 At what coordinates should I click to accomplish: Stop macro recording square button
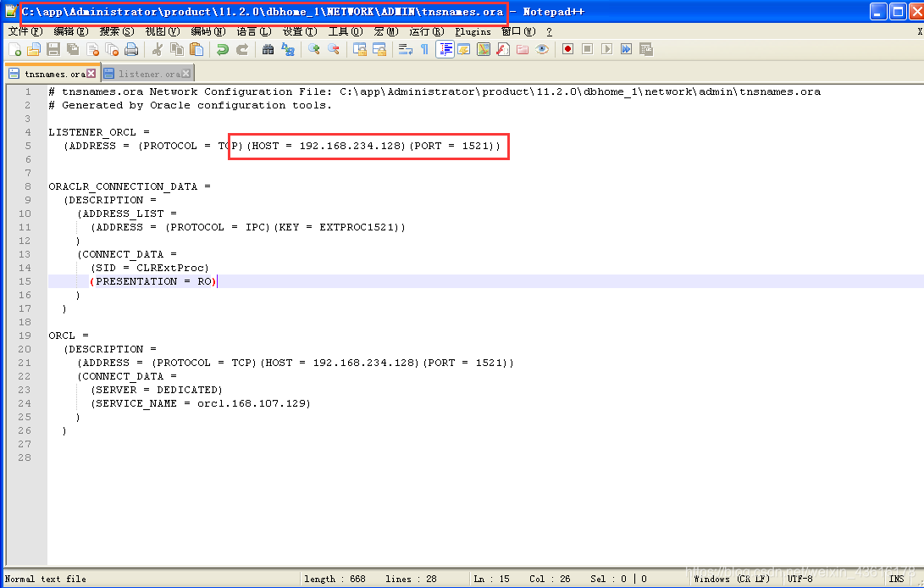point(587,49)
